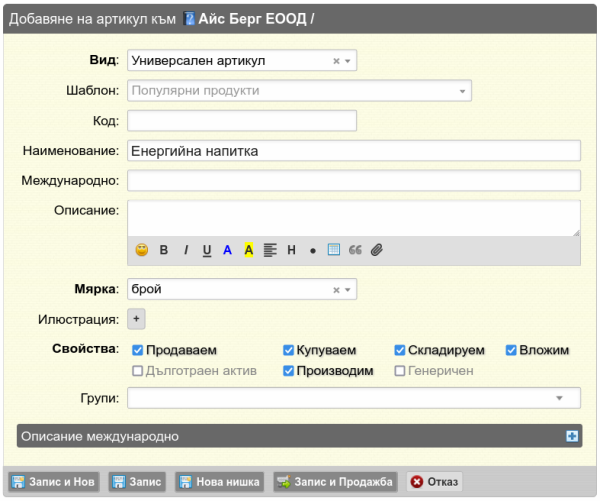Click the Описание международно section header
This screenshot has width=600, height=501.
coord(300,436)
